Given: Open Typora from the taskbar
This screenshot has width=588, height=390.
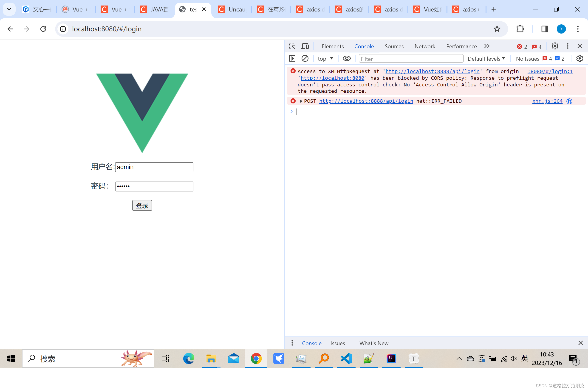Looking at the screenshot, I should (413, 359).
